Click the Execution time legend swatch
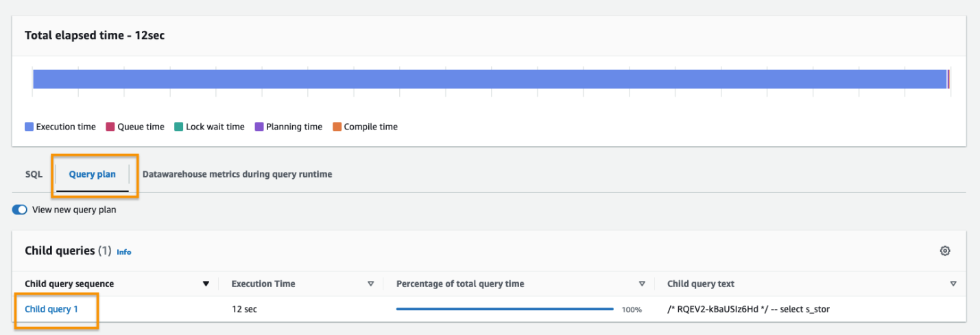Screen dimensions: 980x335 pos(29,127)
